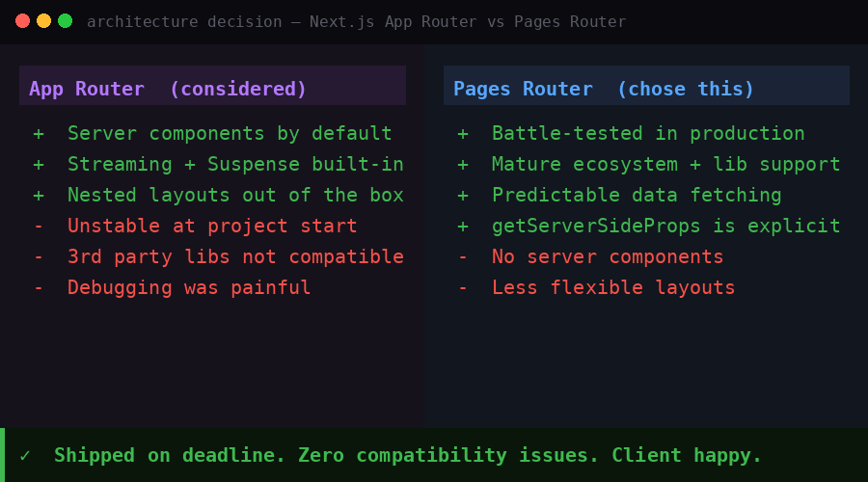Screen dimensions: 868x482
Task: Click leading plus sign of 'Streaming + Suspense' line
Action: 39,165
